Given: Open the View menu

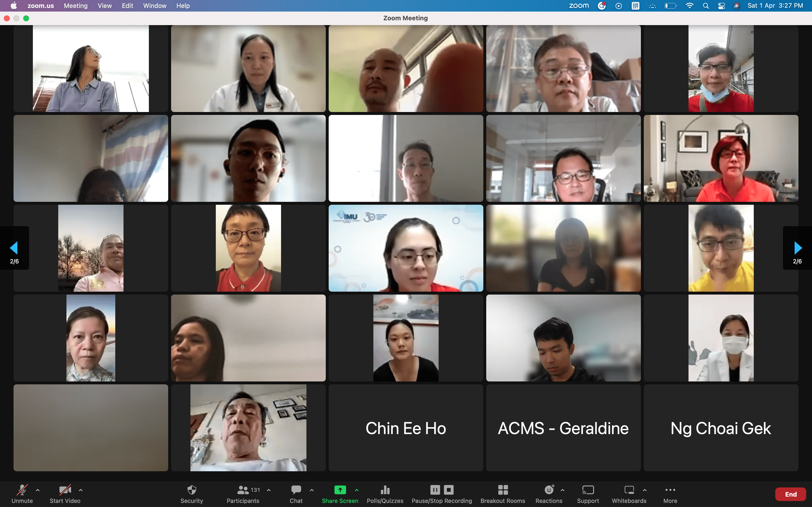Looking at the screenshot, I should [x=104, y=6].
